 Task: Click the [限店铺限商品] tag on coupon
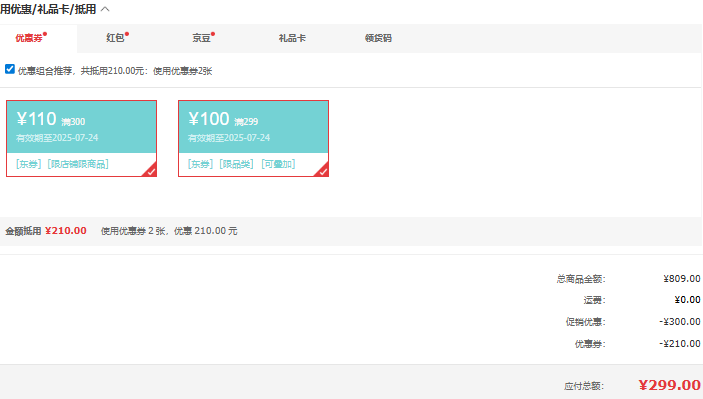tap(78, 164)
